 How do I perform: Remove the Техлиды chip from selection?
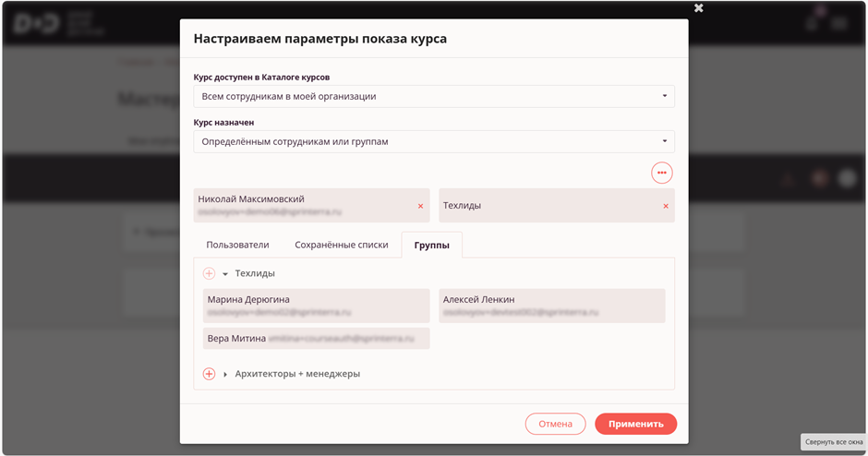pos(666,206)
